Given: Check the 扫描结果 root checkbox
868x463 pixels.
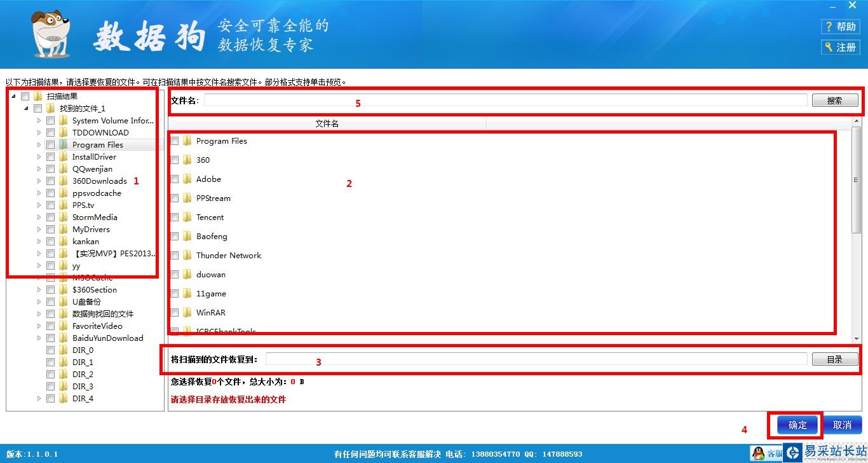Looking at the screenshot, I should tap(25, 97).
